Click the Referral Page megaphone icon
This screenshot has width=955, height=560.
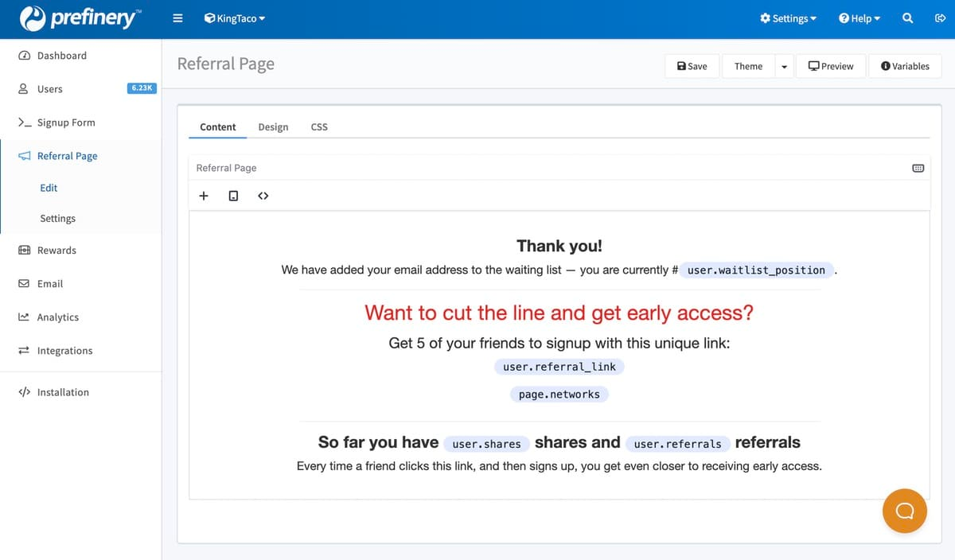[x=24, y=156]
